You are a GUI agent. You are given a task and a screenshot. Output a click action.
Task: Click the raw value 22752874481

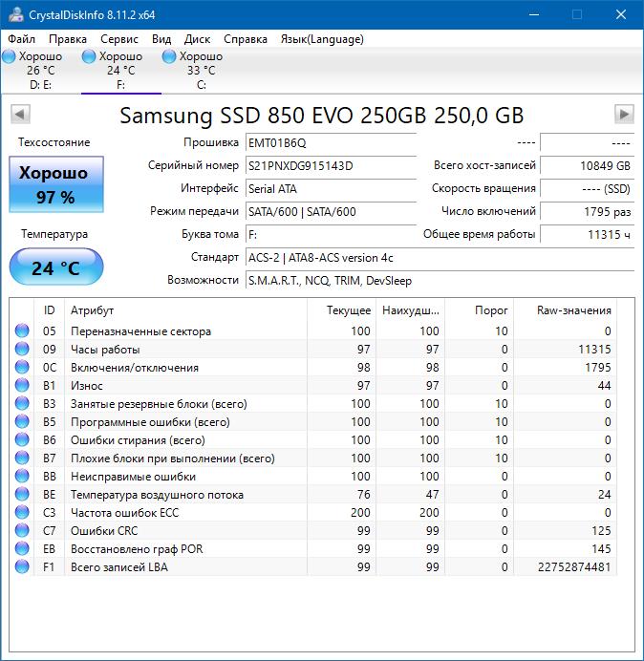point(574,567)
